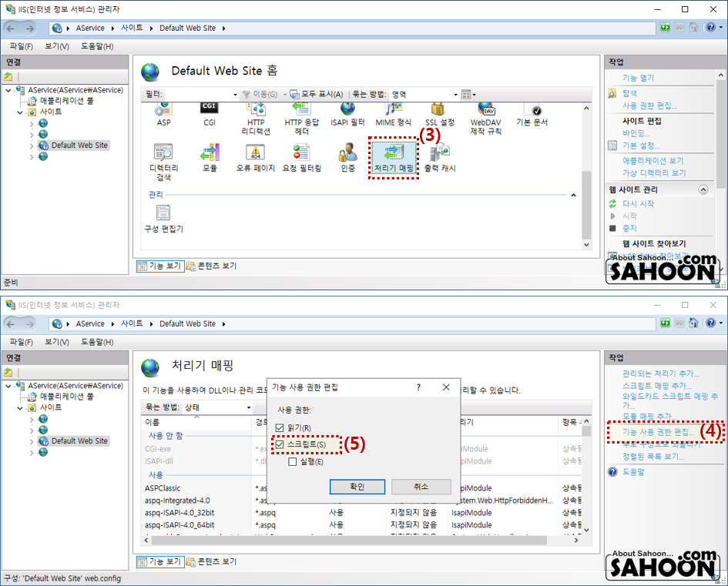The height and width of the screenshot is (586, 728).
Task: Open the 묶는 방법 영역 dropdown
Action: [424, 95]
